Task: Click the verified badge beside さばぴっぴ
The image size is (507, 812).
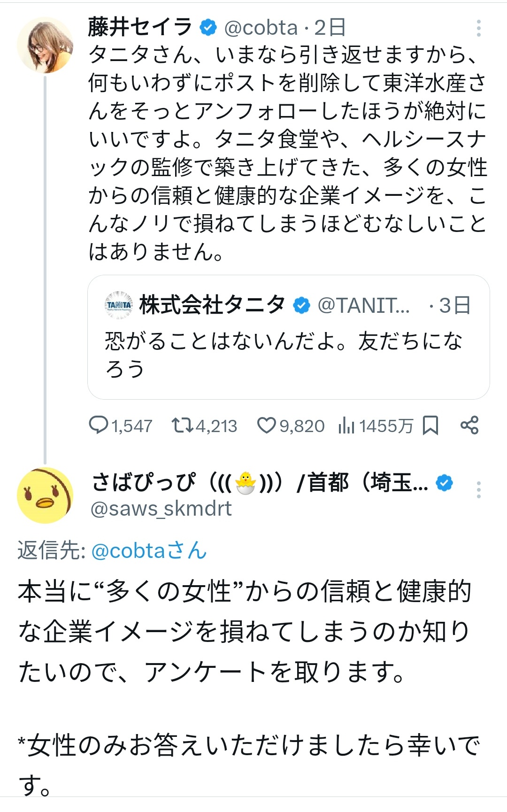Action: [x=444, y=483]
